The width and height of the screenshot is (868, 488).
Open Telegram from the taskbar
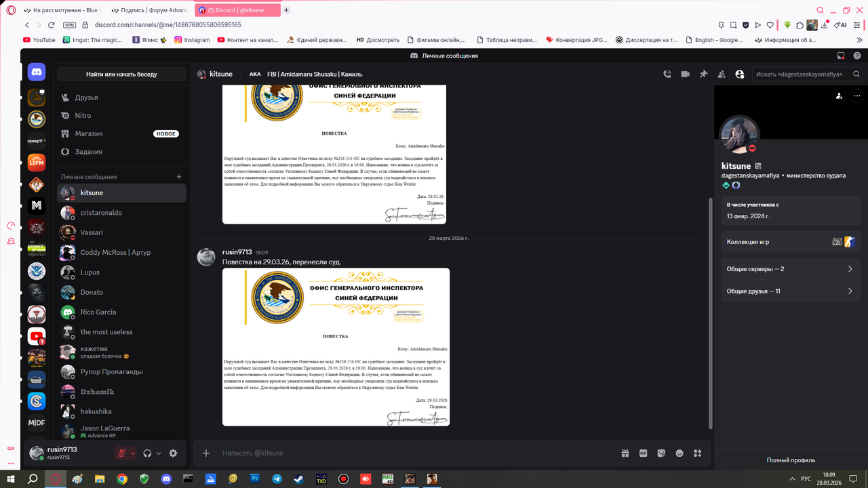point(277,479)
